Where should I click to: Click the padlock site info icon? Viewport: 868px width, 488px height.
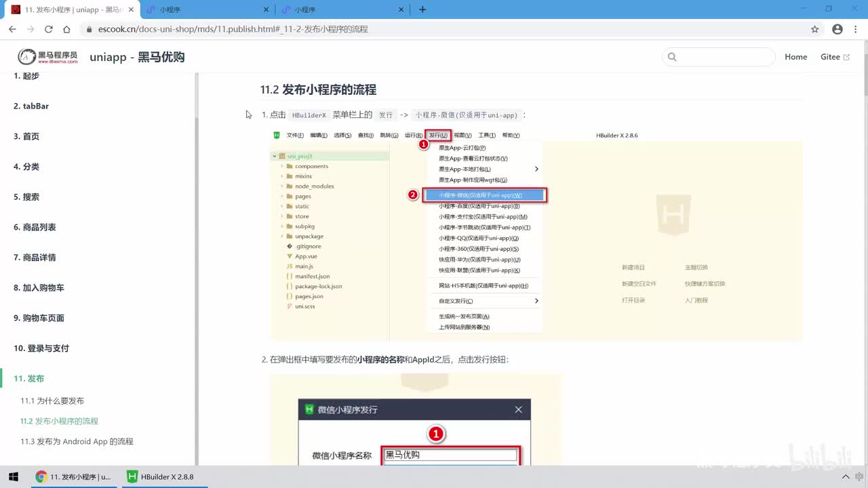click(x=88, y=29)
